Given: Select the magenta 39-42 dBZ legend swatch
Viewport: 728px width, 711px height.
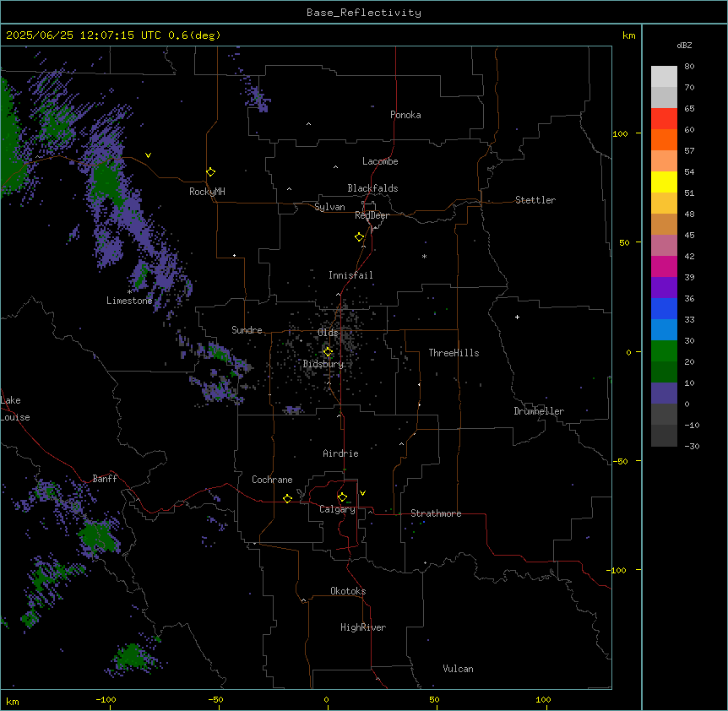Looking at the screenshot, I should click(x=664, y=266).
